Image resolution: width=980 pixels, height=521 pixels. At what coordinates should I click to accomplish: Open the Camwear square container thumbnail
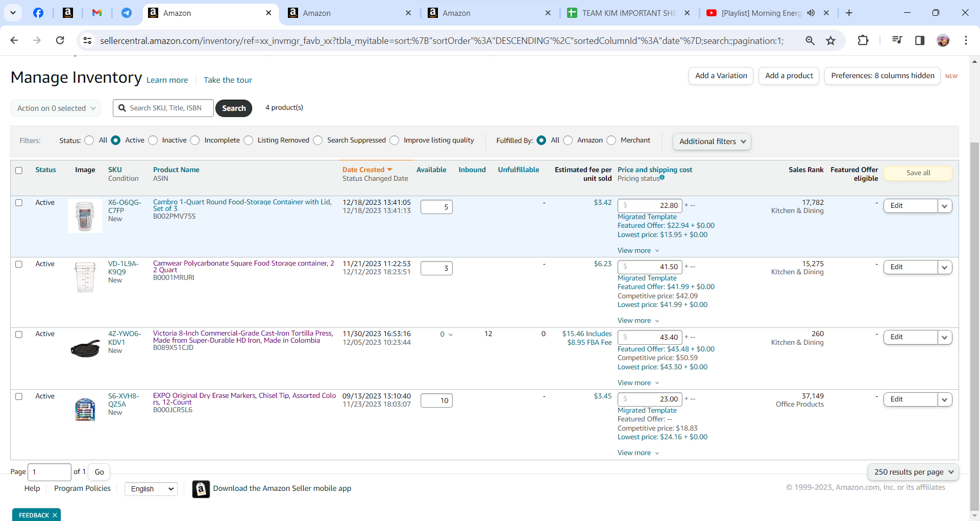tap(85, 277)
